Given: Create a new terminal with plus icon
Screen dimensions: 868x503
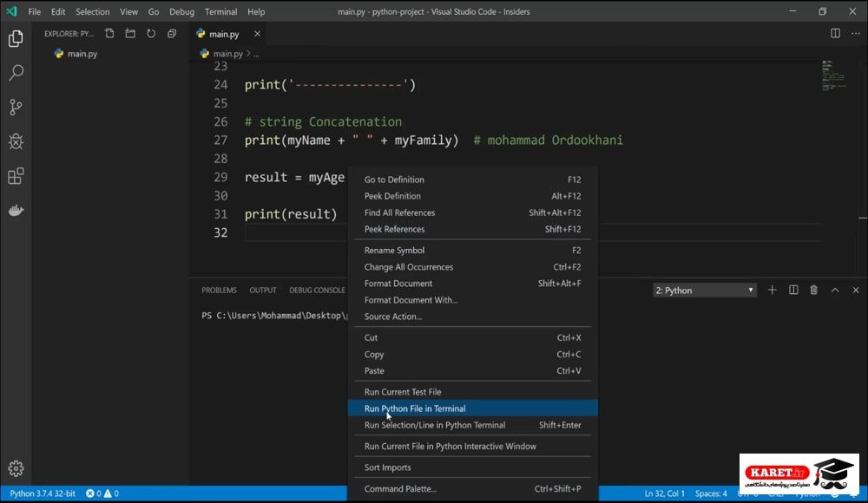Looking at the screenshot, I should pyautogui.click(x=773, y=290).
